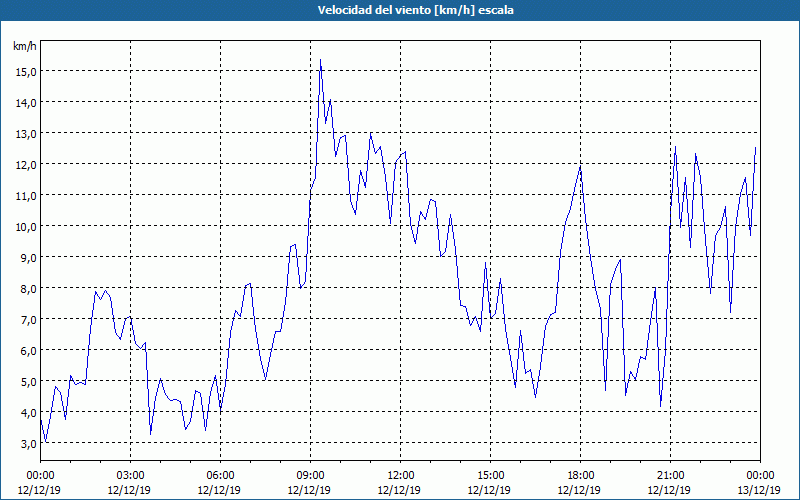The width and height of the screenshot is (800, 500).
Task: Click the 6,0 y-axis value
Action: [x=28, y=351]
